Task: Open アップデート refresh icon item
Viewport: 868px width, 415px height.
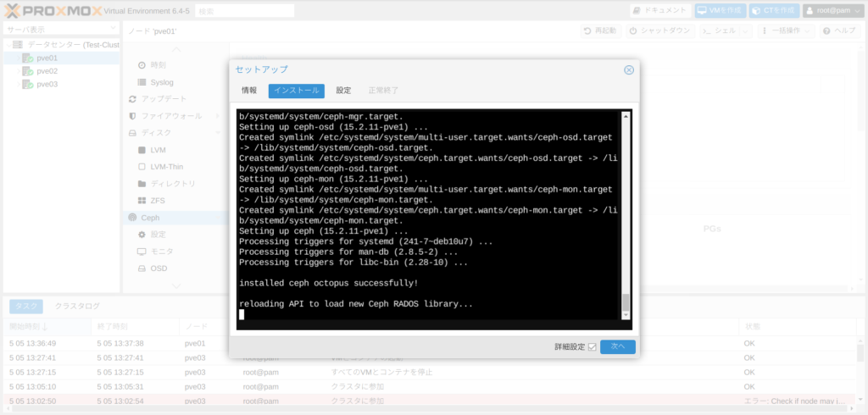Action: click(132, 99)
